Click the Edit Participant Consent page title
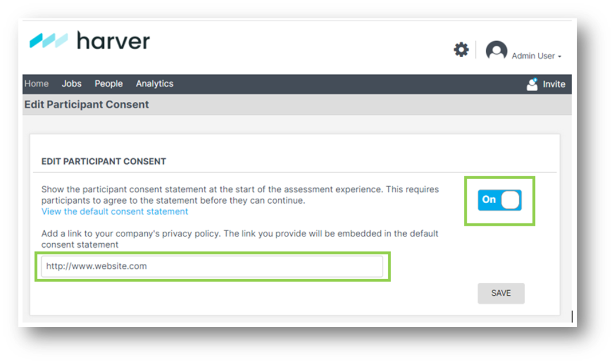 pos(86,105)
